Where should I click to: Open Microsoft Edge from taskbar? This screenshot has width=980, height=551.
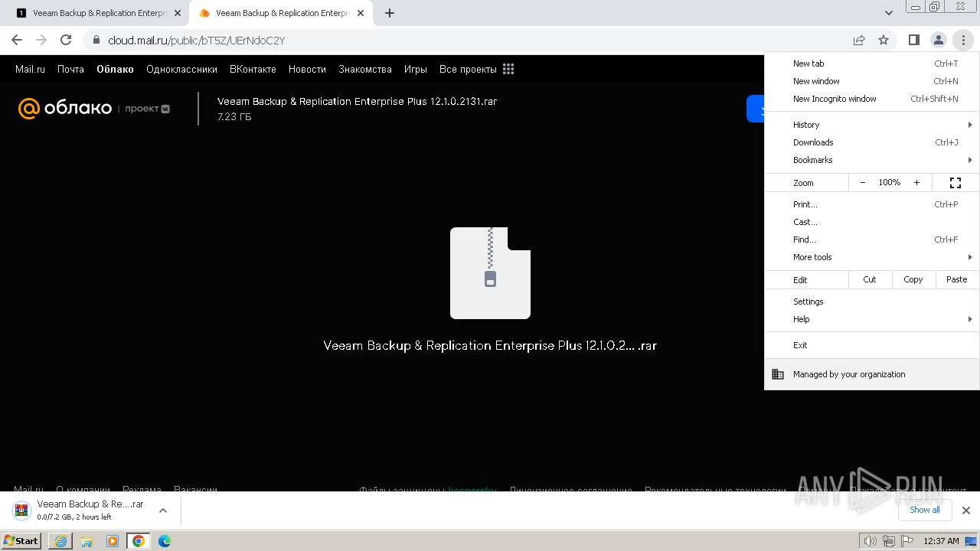pos(165,541)
